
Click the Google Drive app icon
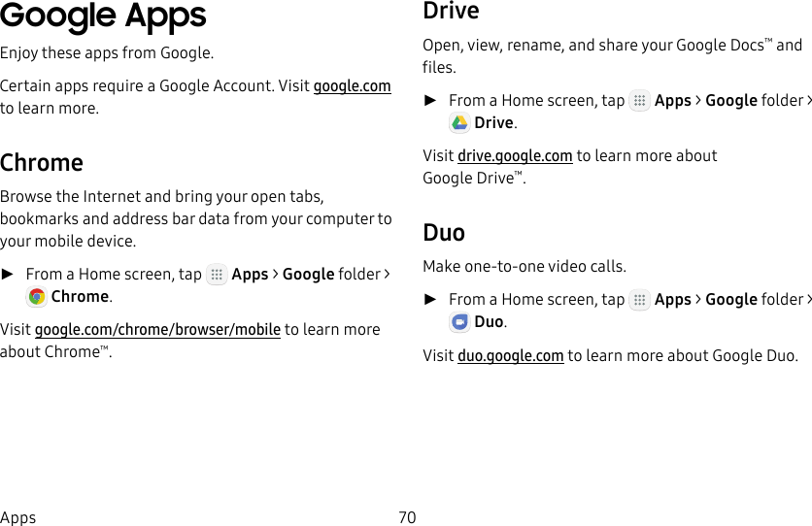click(459, 123)
